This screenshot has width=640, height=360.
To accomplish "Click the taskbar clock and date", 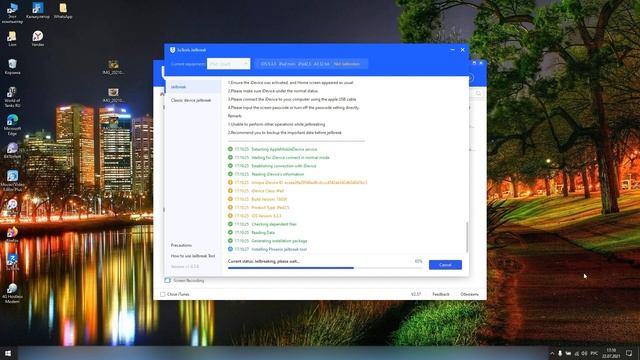I will tap(611, 353).
